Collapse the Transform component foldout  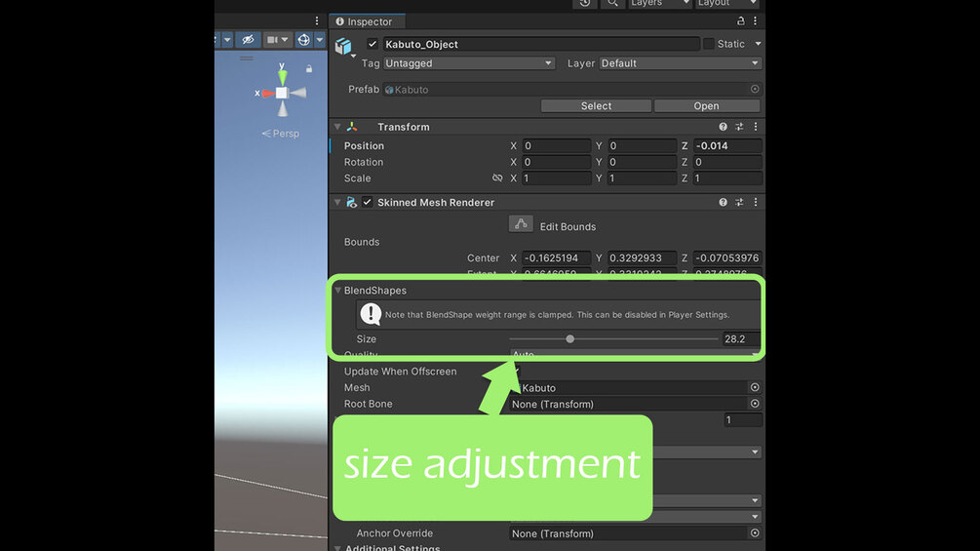[x=337, y=127]
